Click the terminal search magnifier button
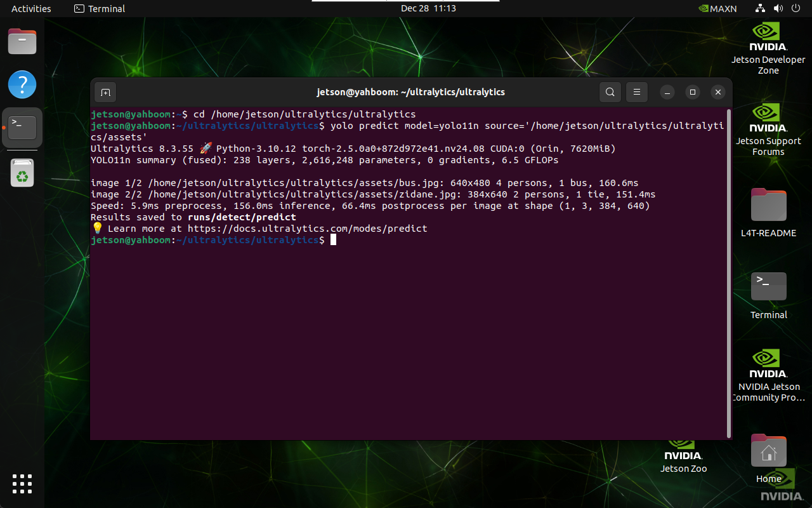Screen dimensions: 812x508 pos(610,92)
